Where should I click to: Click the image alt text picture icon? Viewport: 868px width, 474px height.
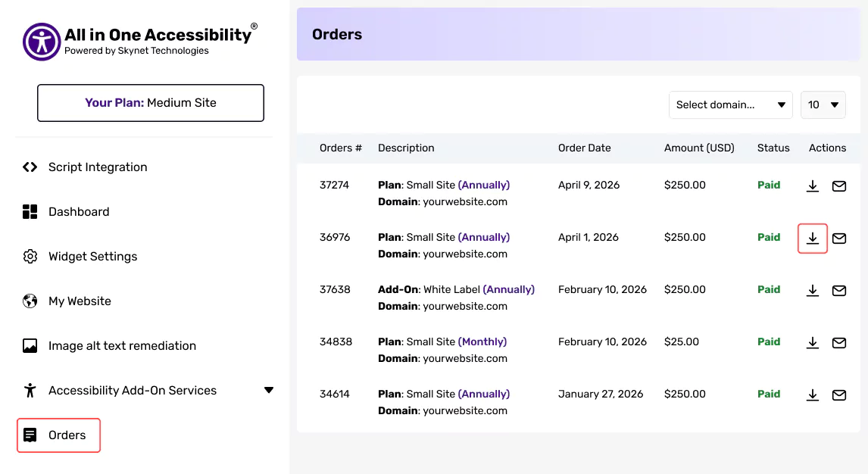(x=30, y=346)
